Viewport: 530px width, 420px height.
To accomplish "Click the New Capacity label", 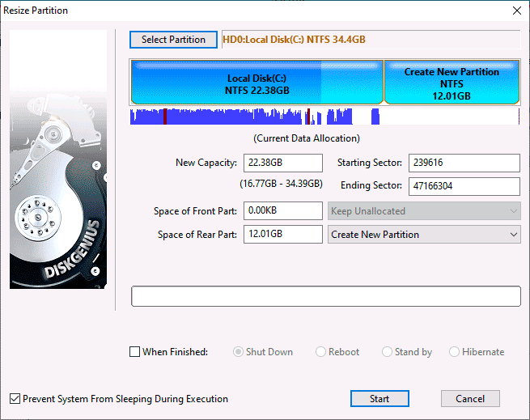I will pyautogui.click(x=206, y=163).
